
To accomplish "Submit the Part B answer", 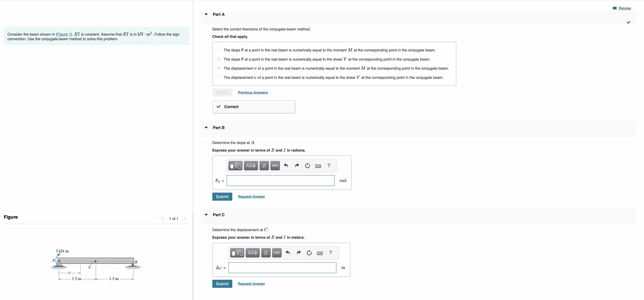I will click(222, 197).
